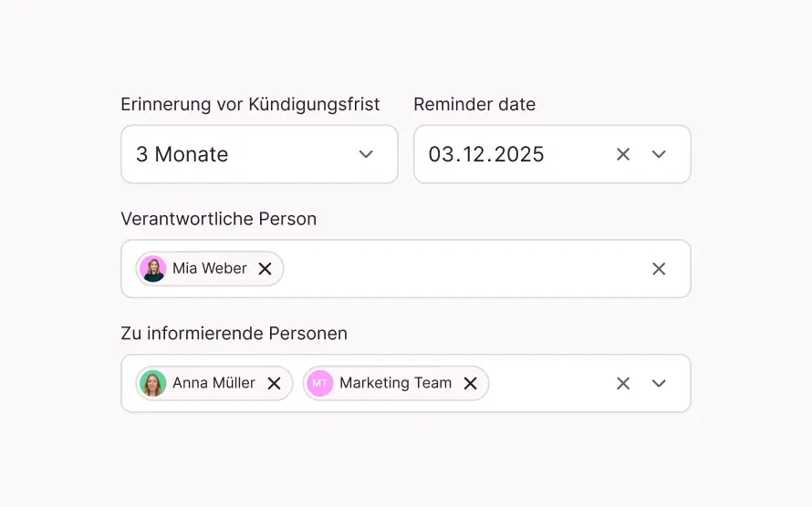The width and height of the screenshot is (812, 507).
Task: Open the reminder date picker chevron
Action: (x=659, y=155)
